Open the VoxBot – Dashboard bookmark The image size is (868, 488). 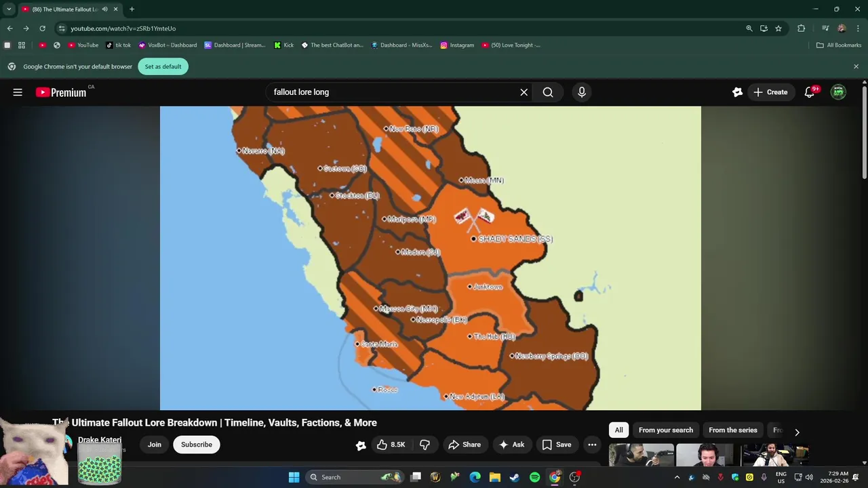point(167,45)
